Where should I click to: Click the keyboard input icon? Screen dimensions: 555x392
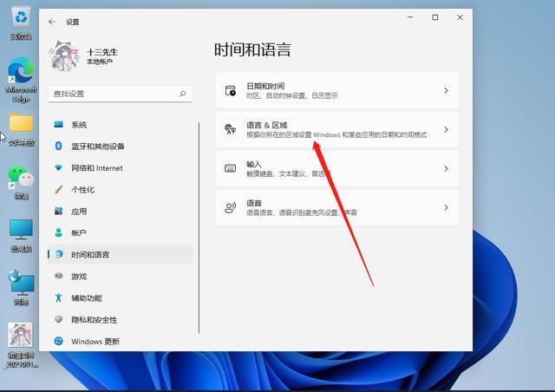231,168
